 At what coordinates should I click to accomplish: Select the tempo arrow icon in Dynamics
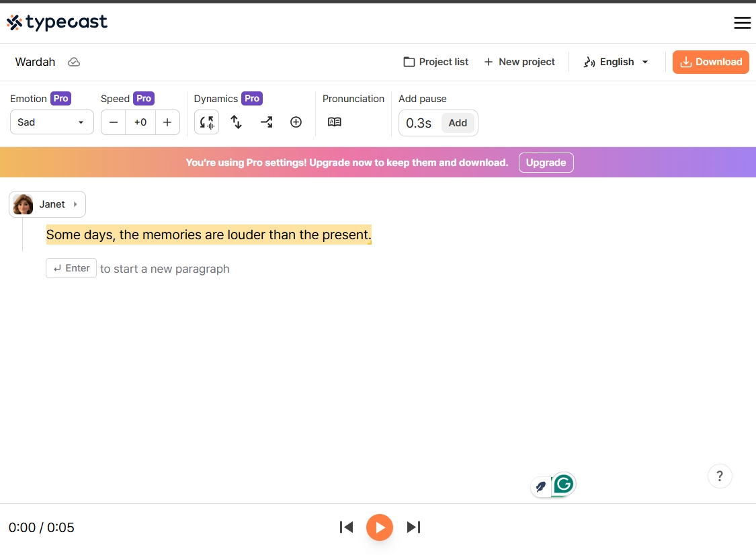pos(266,122)
